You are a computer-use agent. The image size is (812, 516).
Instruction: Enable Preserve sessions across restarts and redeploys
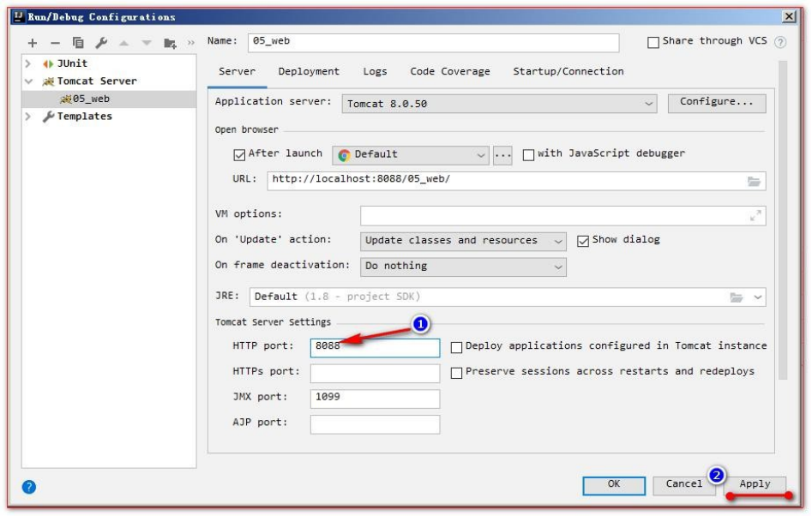point(456,373)
